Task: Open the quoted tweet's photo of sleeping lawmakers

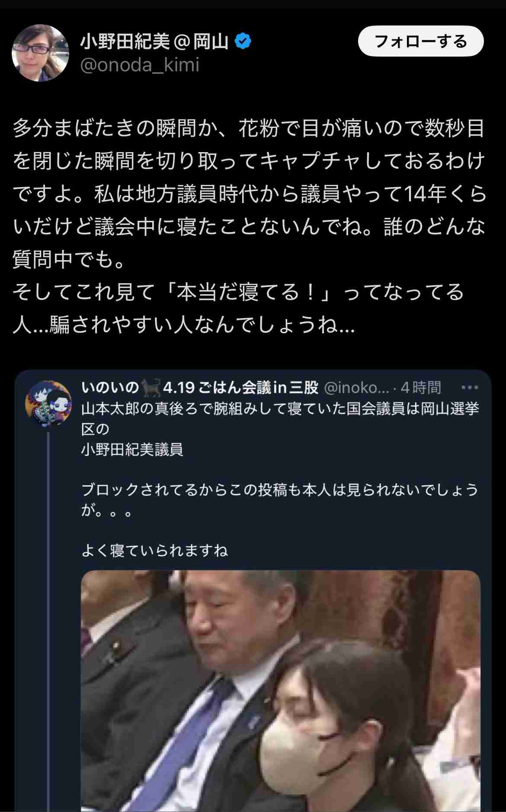Action: tap(281, 691)
